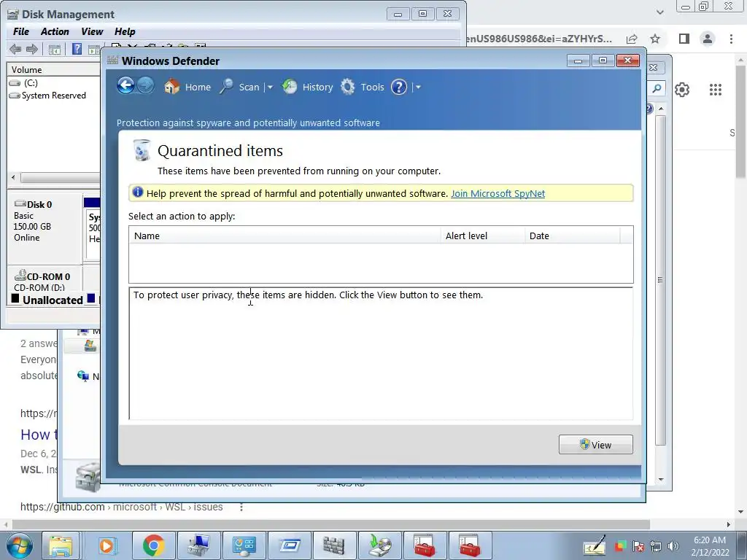The width and height of the screenshot is (747, 560).
Task: Switch to Windows Defender brick-wall taskbar icon
Action: click(334, 546)
